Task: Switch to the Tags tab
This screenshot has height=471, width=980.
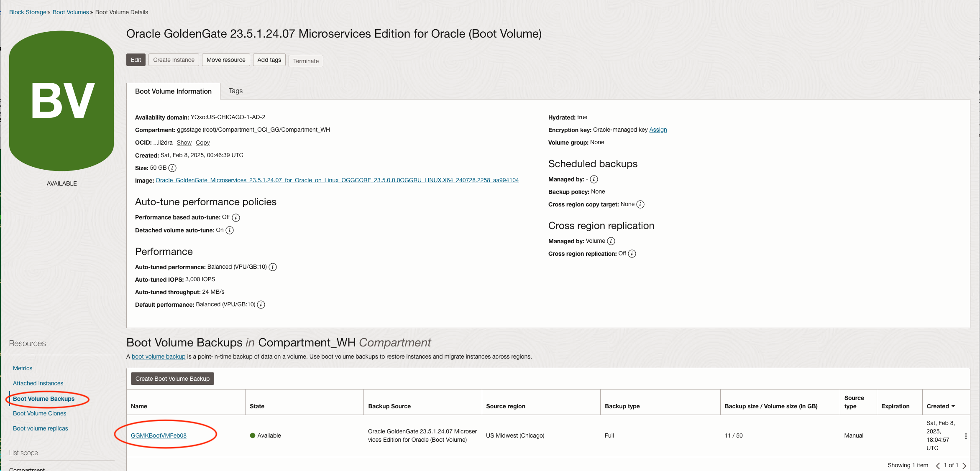Action: 235,91
